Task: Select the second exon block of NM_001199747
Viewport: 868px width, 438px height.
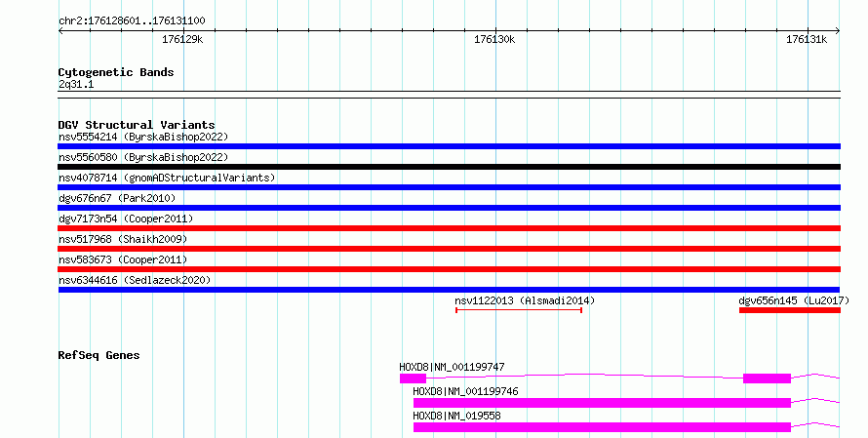Action: pyautogui.click(x=767, y=378)
